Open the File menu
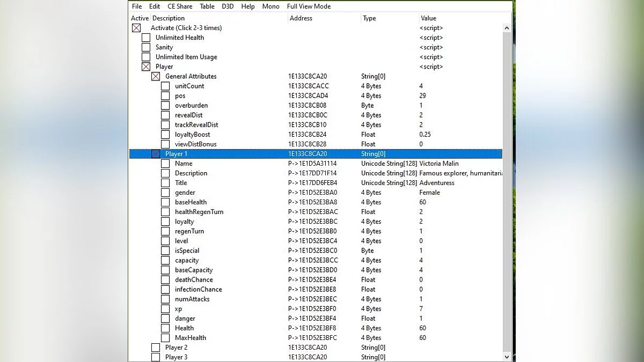This screenshot has height=362, width=644. (137, 6)
